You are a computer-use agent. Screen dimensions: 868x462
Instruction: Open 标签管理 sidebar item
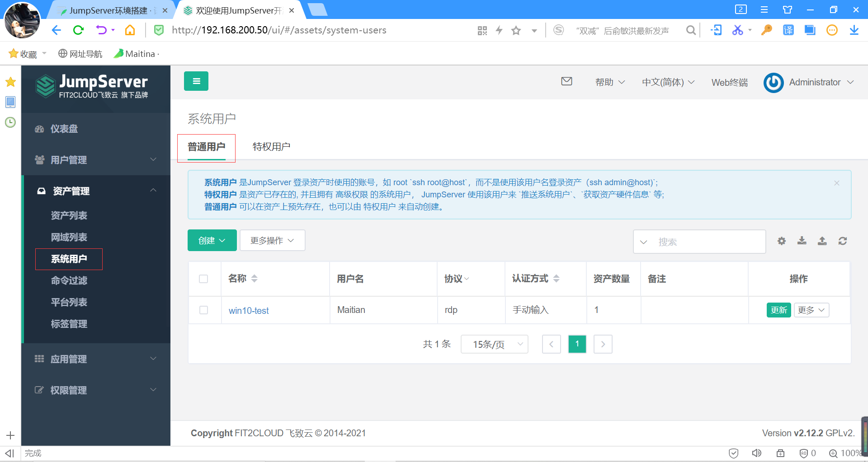(x=69, y=324)
